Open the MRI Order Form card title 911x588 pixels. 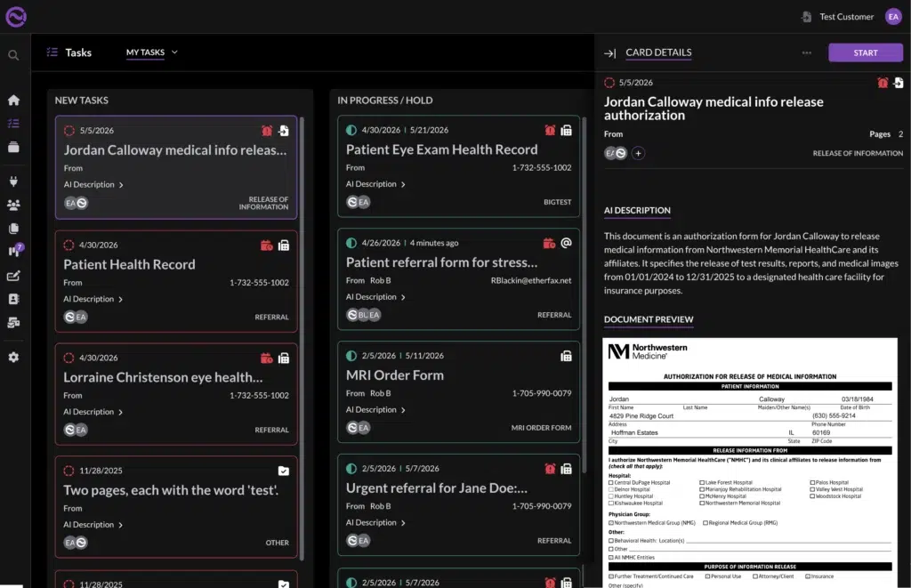394,375
